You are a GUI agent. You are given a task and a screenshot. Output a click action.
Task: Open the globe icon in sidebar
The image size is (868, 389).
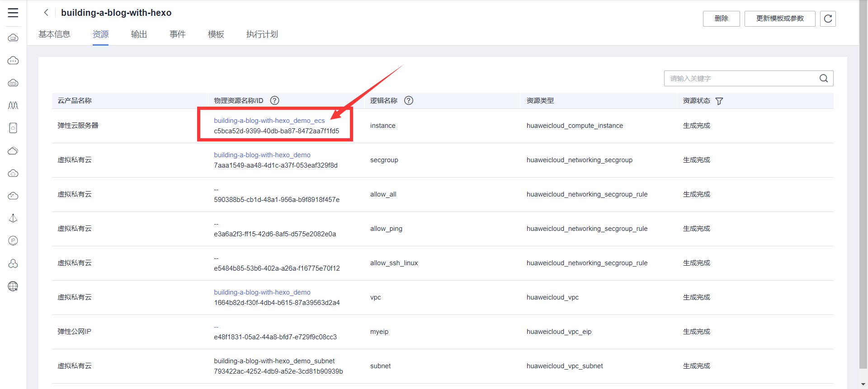pos(13,286)
